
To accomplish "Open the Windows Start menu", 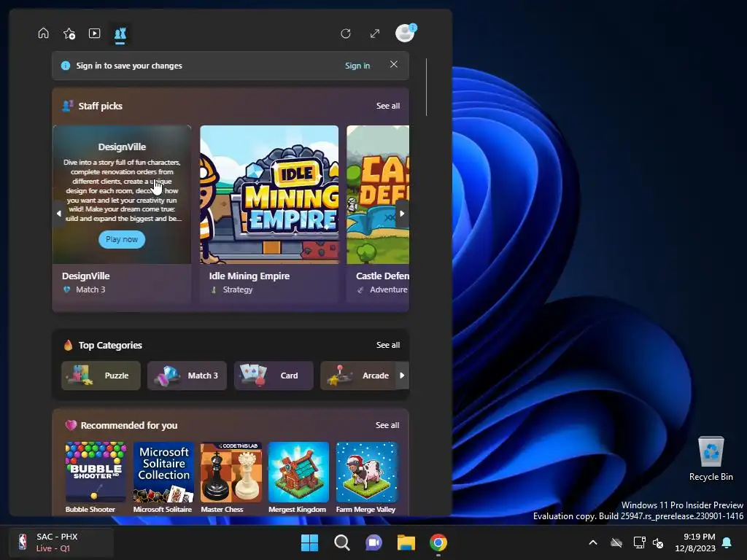I will click(x=309, y=542).
